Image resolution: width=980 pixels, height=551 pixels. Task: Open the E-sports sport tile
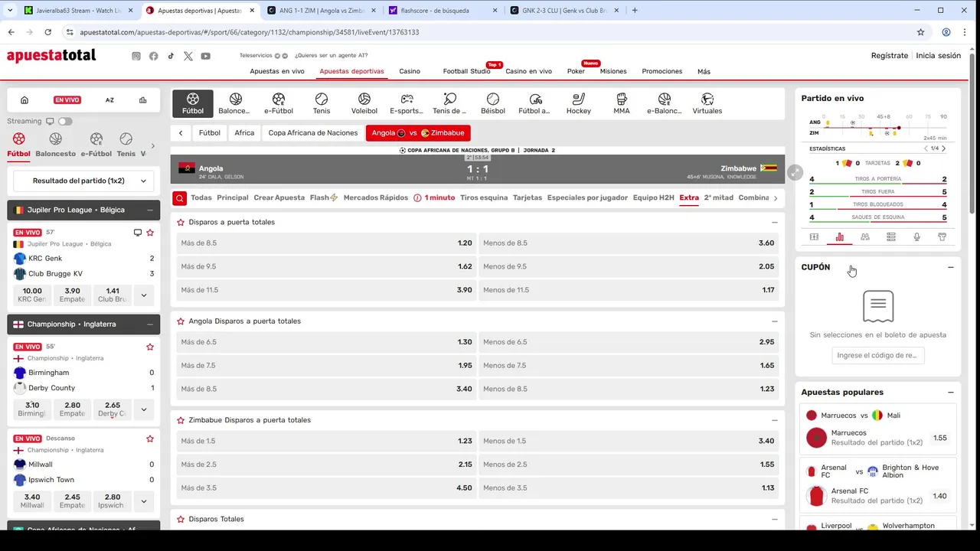click(407, 103)
